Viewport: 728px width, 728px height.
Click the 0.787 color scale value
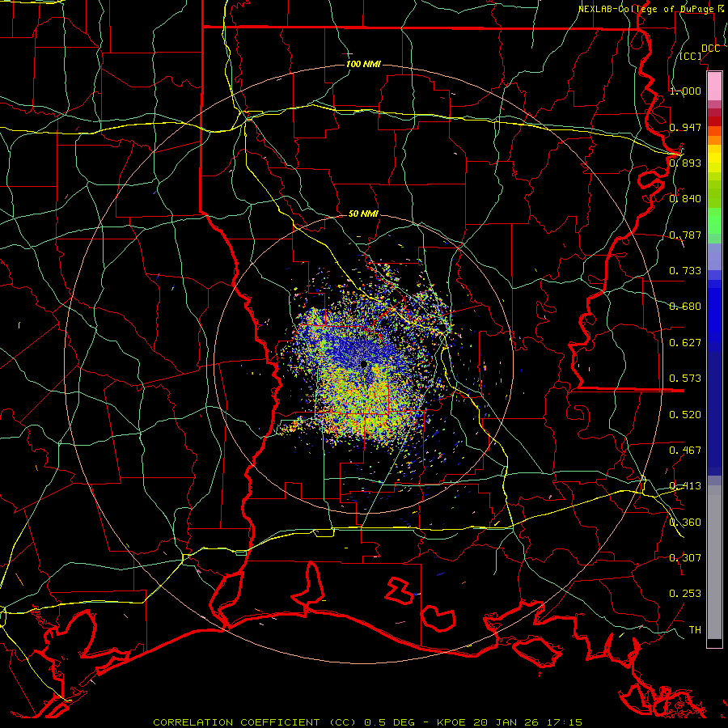[685, 235]
